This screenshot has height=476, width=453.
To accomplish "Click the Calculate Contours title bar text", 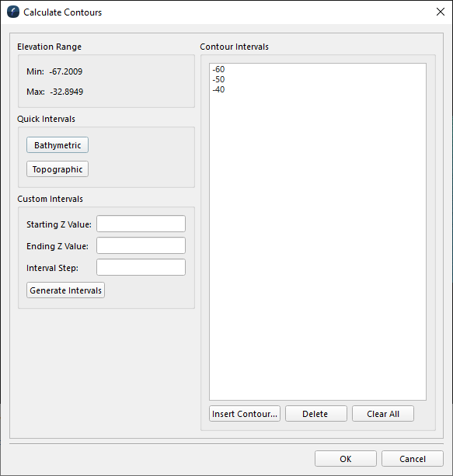I will click(63, 12).
